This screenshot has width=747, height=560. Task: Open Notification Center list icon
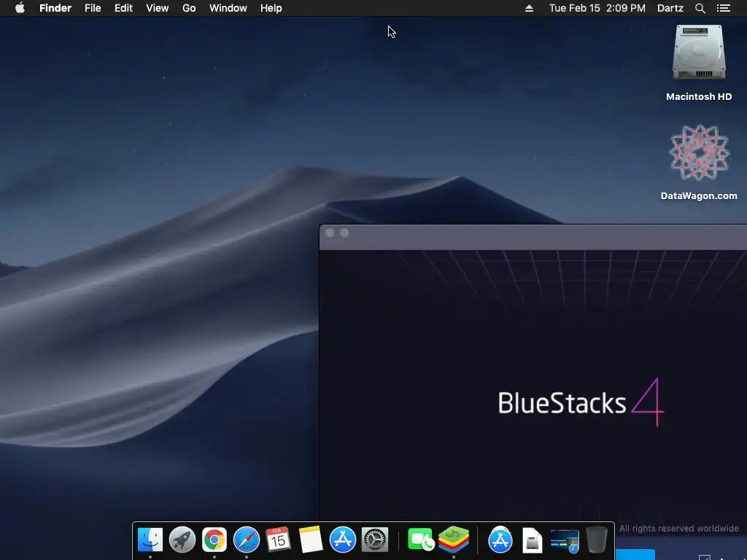click(723, 8)
